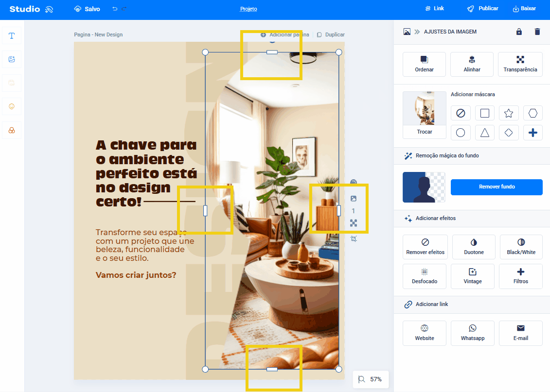Click the floating toolbar transparency icon

pos(354,223)
